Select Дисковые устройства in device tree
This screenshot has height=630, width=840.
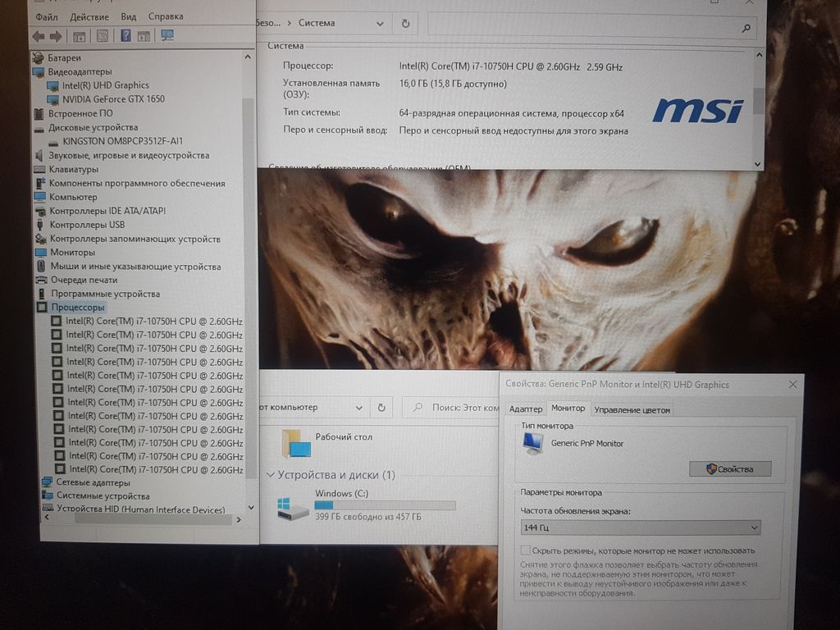(94, 127)
